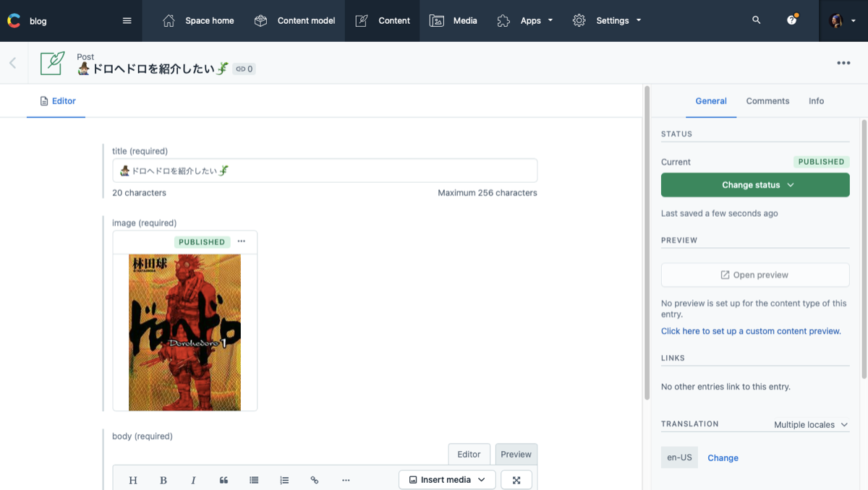
Task: Click the Contentful logo icon
Action: (13, 21)
